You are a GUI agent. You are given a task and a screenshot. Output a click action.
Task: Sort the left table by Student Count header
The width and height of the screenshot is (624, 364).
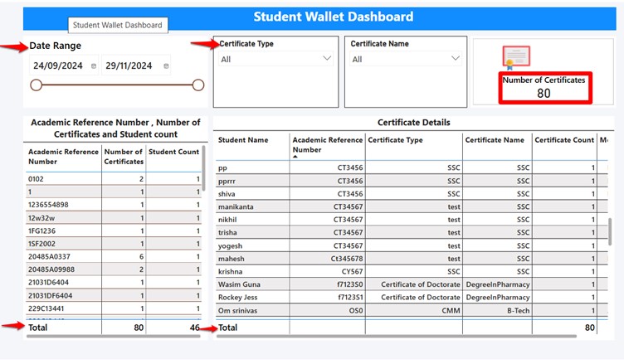173,152
